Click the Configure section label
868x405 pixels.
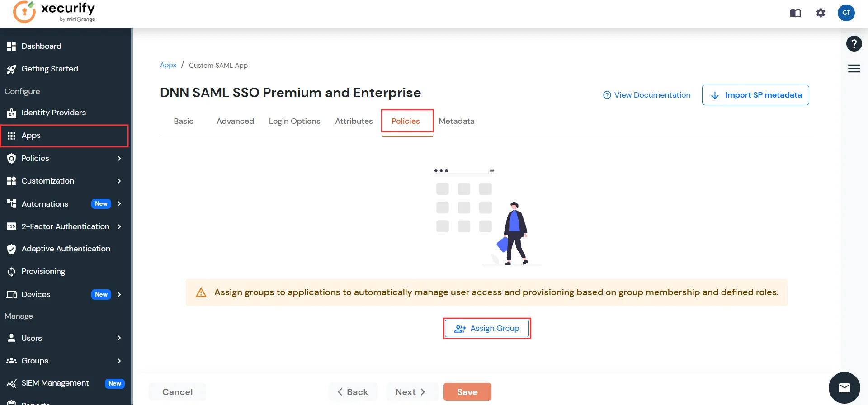22,91
